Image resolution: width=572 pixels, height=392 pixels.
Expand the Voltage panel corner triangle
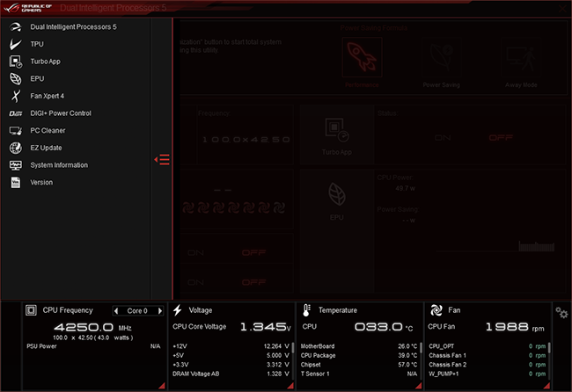[x=290, y=386]
